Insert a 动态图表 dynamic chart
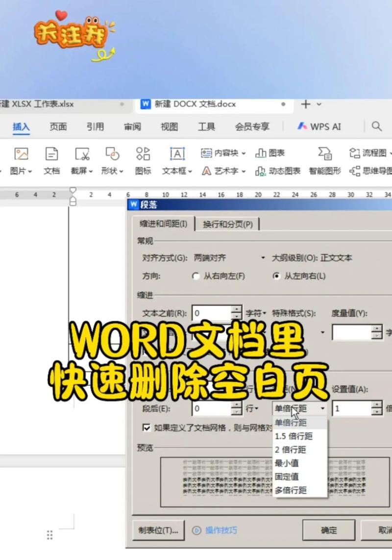 [x=278, y=171]
